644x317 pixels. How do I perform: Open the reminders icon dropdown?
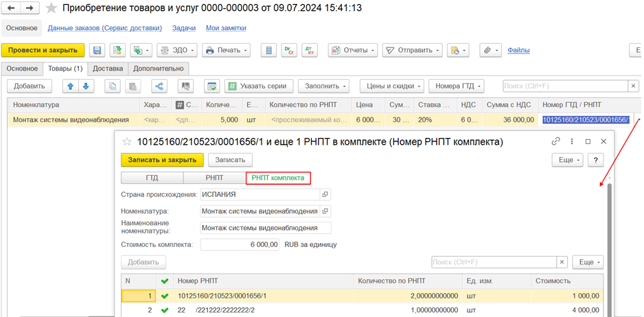coord(457,50)
